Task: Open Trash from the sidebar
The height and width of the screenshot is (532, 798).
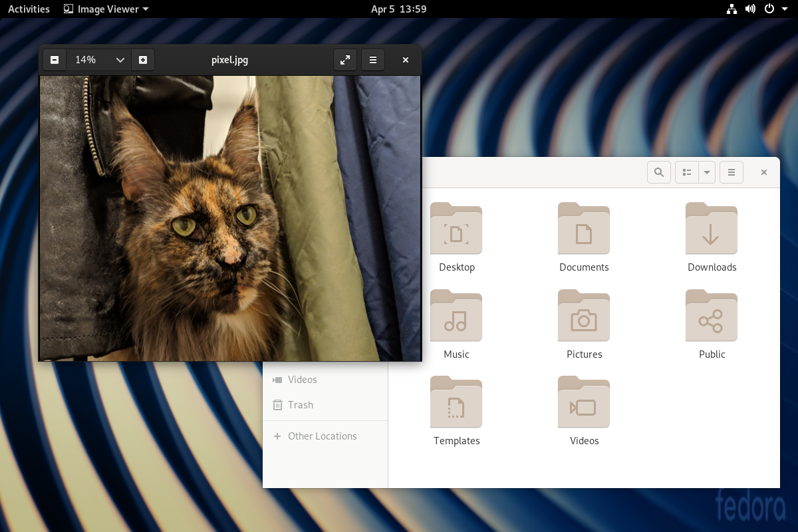Action: point(301,404)
